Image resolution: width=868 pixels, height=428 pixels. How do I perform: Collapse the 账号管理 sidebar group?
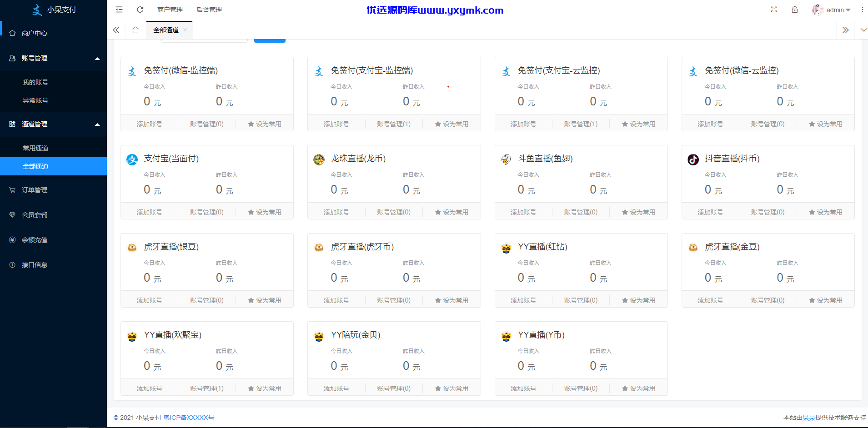(53, 58)
